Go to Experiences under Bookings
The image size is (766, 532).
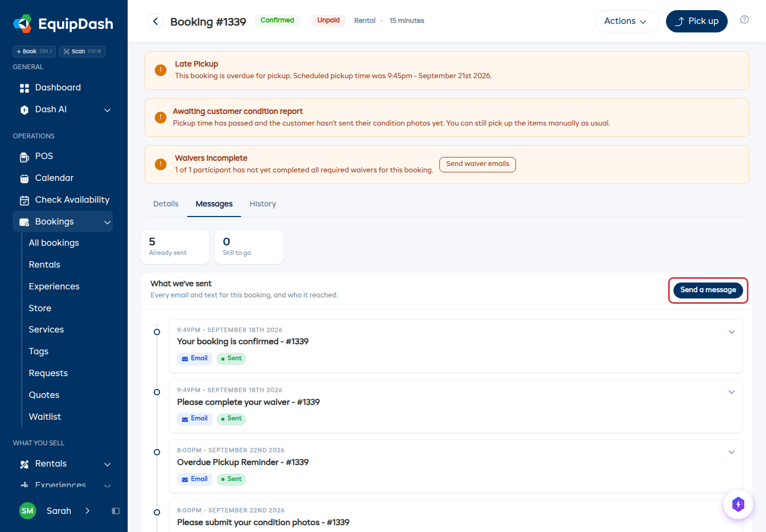click(54, 286)
